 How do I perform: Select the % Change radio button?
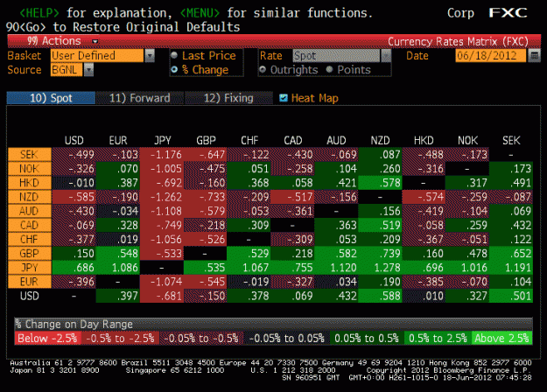click(174, 70)
